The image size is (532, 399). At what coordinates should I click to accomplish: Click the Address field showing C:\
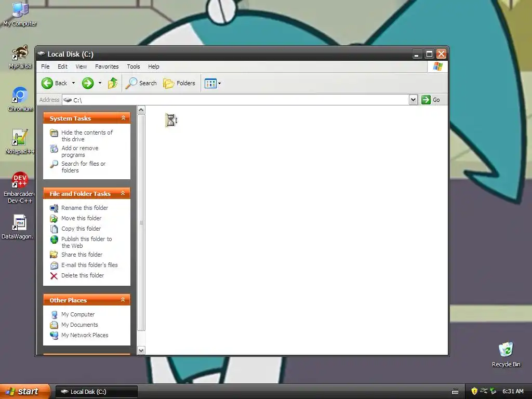236,100
